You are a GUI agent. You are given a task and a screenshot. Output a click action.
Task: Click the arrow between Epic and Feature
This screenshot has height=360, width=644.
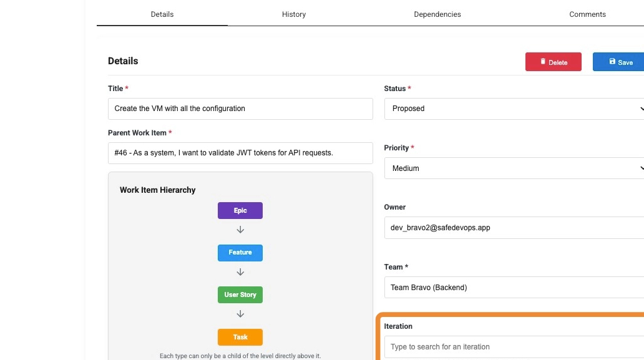[x=240, y=230]
